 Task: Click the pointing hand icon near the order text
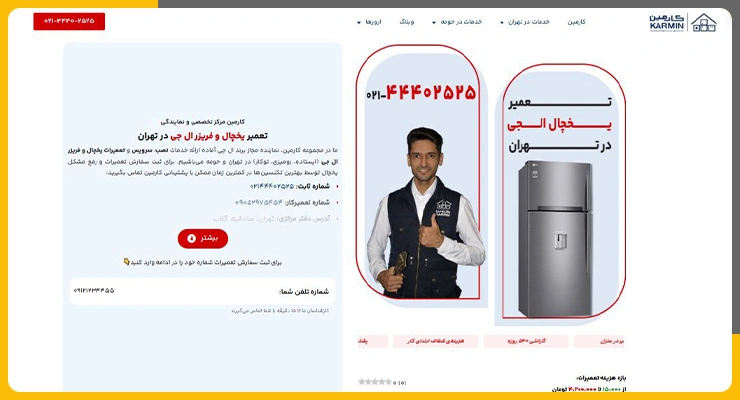[126, 261]
